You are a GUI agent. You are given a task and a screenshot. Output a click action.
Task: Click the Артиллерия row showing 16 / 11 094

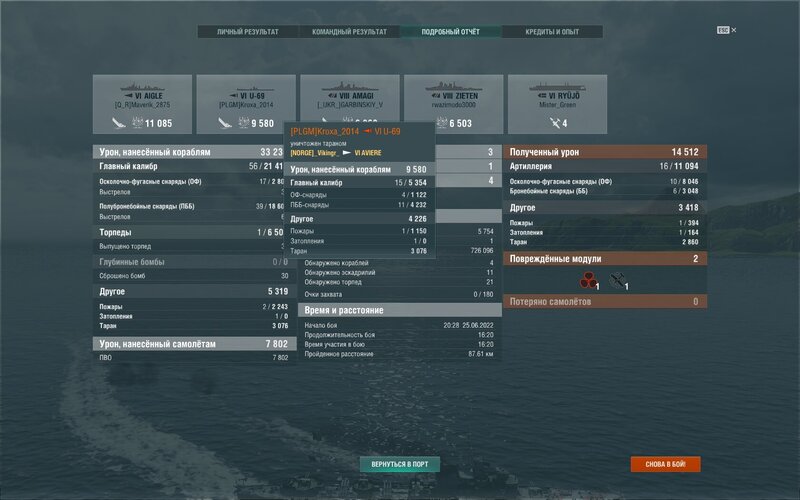point(605,166)
